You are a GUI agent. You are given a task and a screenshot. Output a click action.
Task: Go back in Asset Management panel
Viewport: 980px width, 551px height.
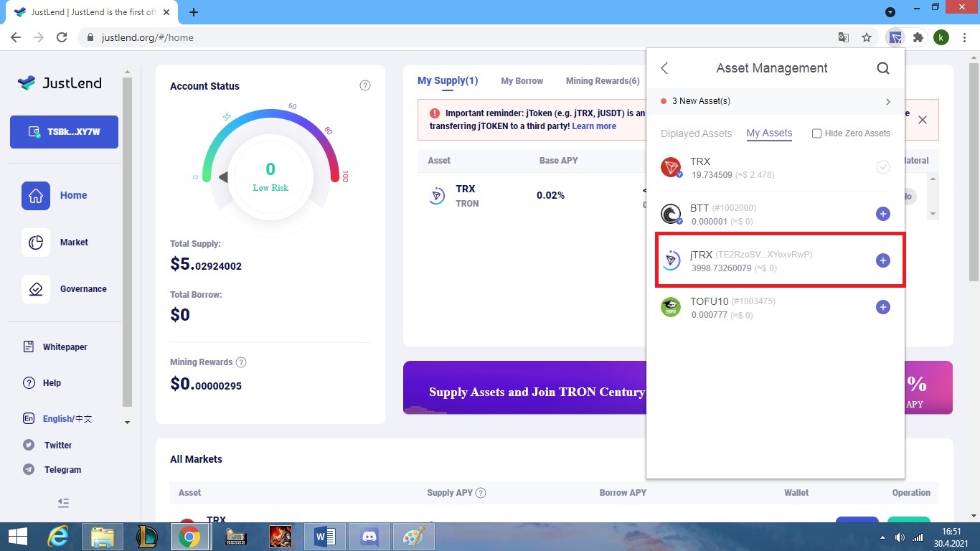[664, 68]
